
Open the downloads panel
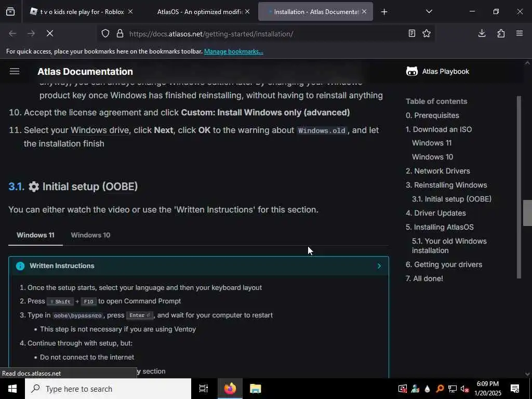tap(482, 33)
